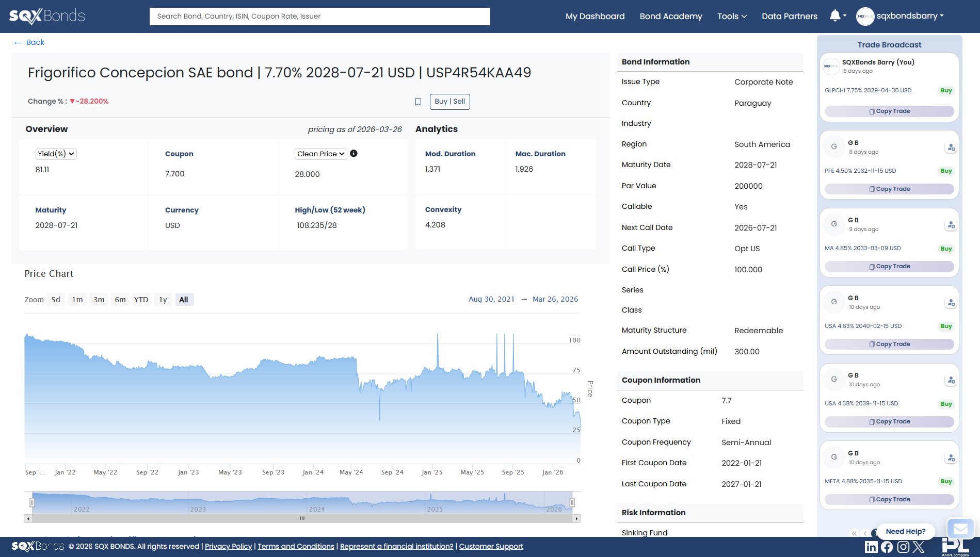Open Bond Academy in the navigation
The width and height of the screenshot is (980, 557).
[670, 16]
